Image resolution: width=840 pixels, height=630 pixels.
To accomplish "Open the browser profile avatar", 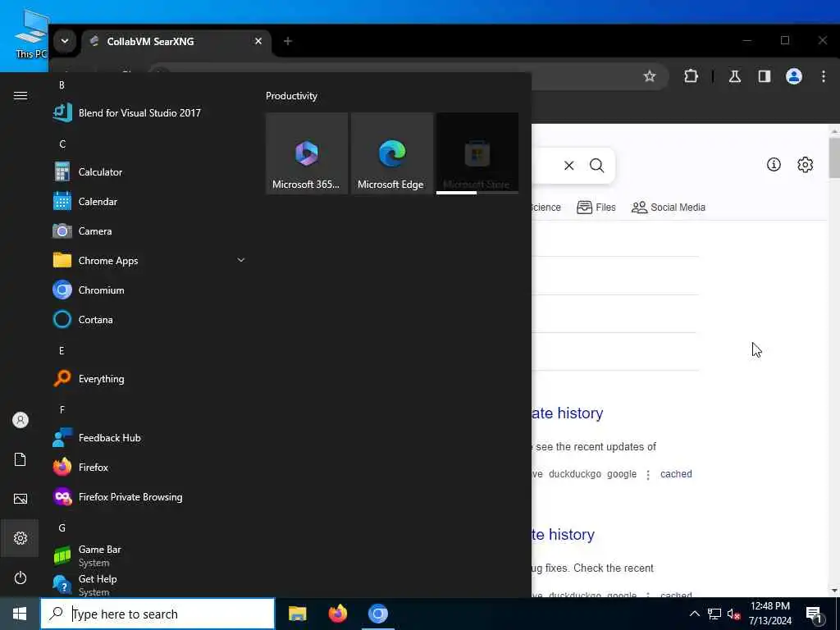I will coord(793,76).
